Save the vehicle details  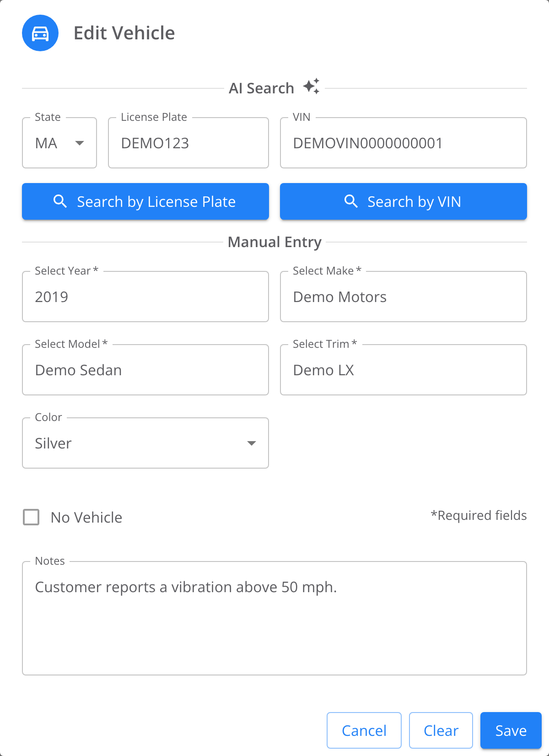pos(511,730)
